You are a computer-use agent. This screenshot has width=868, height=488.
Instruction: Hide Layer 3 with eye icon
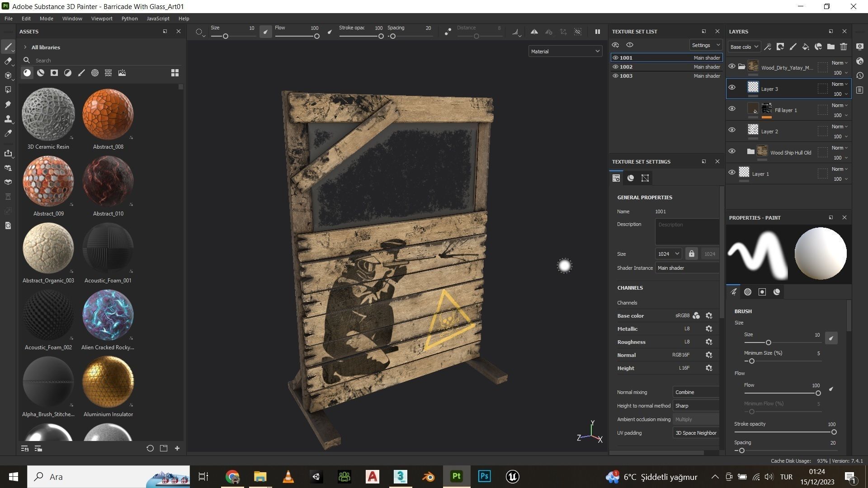pos(732,88)
